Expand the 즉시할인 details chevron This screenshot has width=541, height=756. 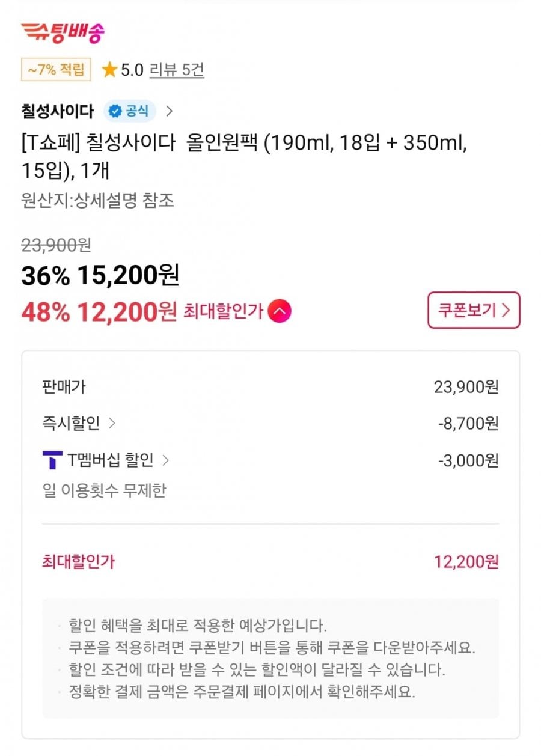click(112, 424)
